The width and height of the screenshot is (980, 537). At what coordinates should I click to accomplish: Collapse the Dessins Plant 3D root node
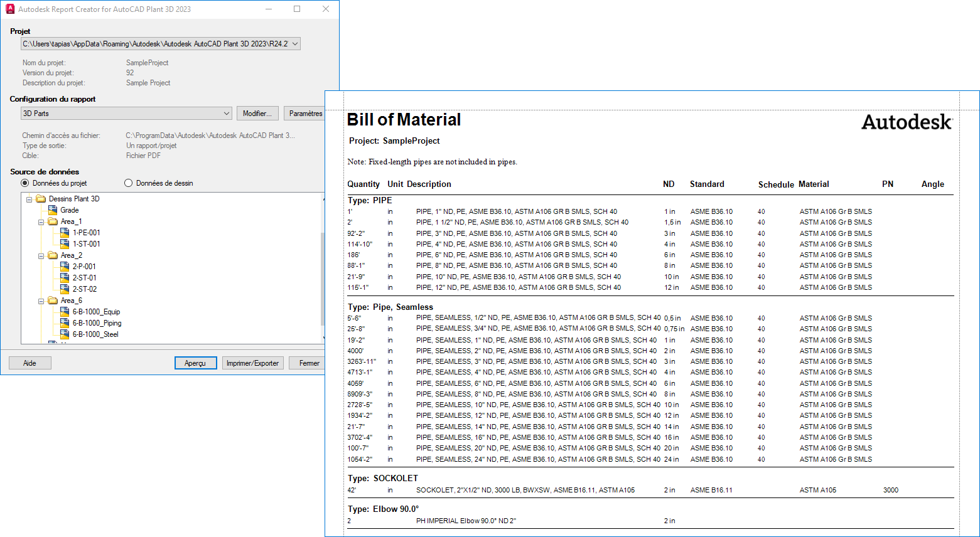29,199
